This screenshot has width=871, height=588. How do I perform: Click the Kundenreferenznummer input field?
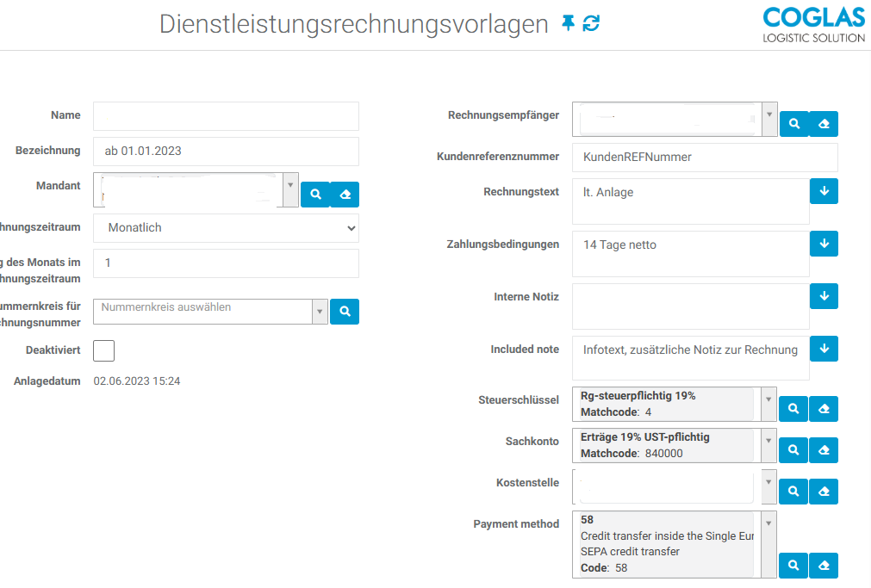coord(705,158)
